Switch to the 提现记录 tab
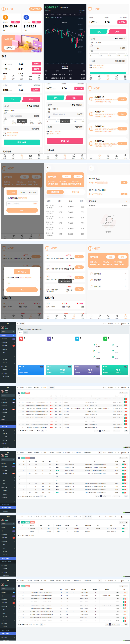 click(75, 192)
